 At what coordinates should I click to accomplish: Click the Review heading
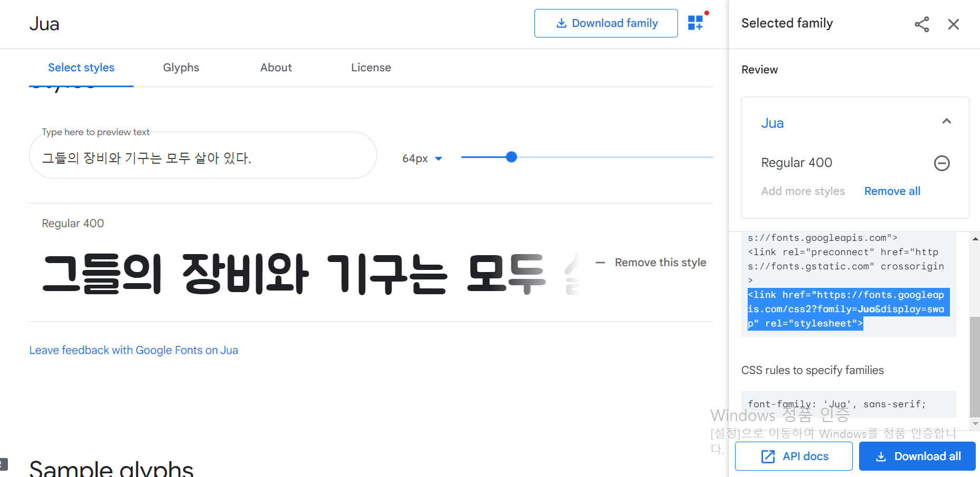[759, 70]
